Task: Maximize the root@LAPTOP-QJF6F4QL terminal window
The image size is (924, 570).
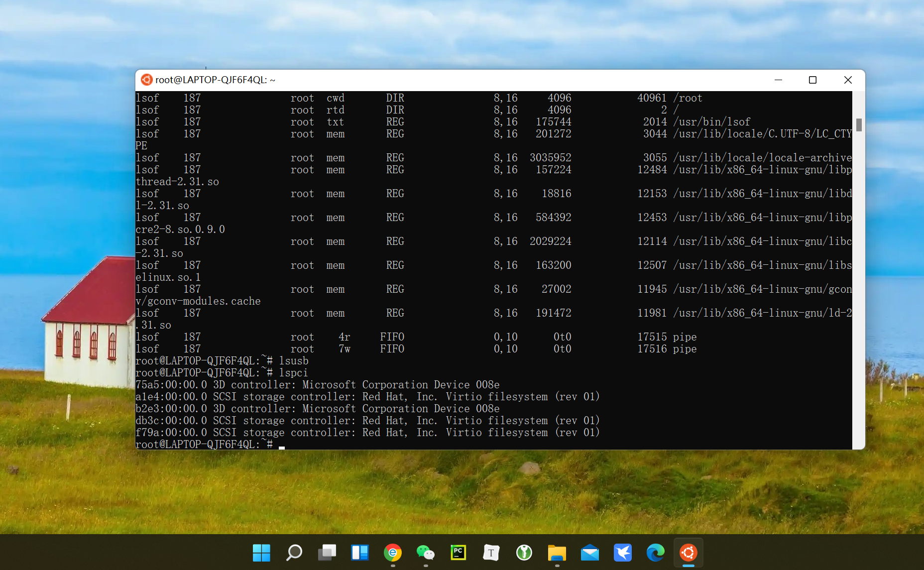Action: [x=812, y=80]
